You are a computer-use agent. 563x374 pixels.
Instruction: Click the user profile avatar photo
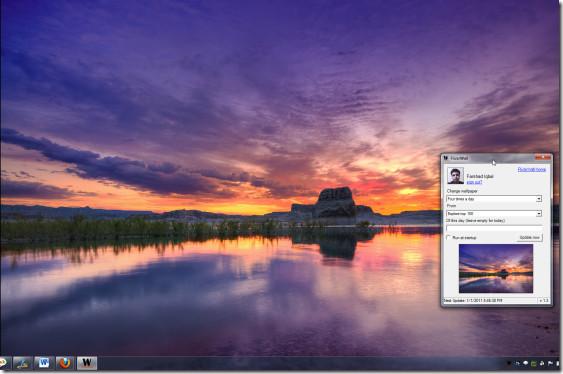(x=455, y=176)
